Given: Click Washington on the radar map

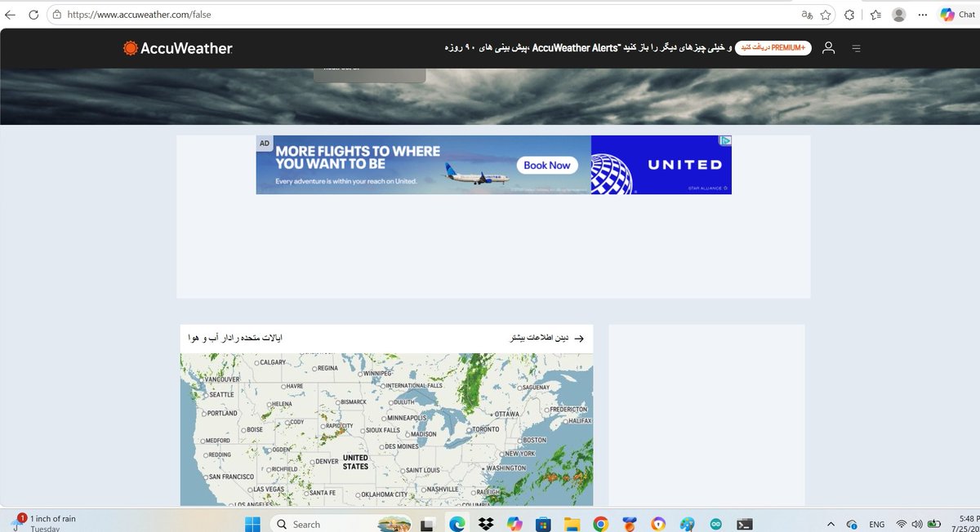Looking at the screenshot, I should point(503,468).
